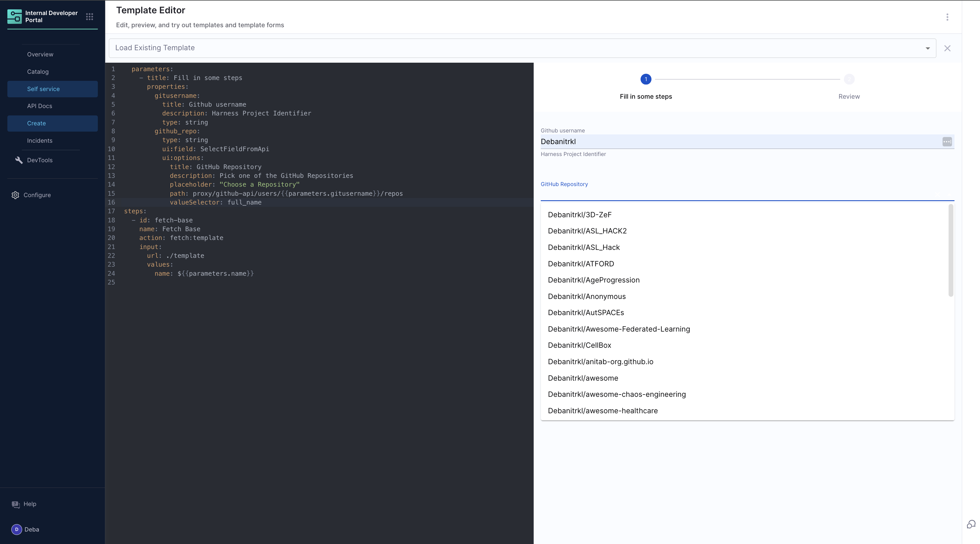Open the API Docs section
Viewport: 980px width, 544px height.
40,106
